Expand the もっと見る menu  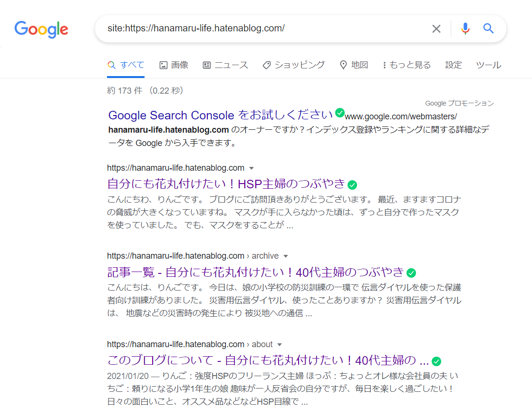(406, 65)
